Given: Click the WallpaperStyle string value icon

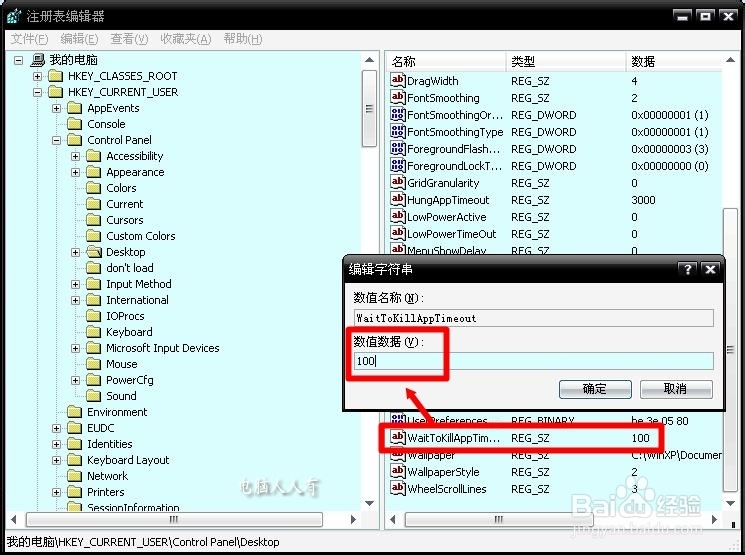Looking at the screenshot, I should click(x=398, y=471).
